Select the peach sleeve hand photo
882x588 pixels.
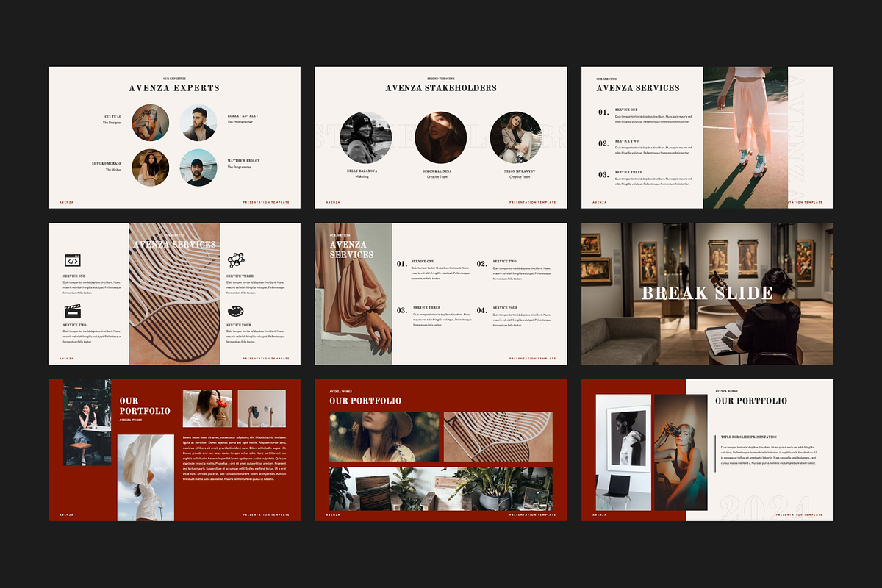click(354, 294)
